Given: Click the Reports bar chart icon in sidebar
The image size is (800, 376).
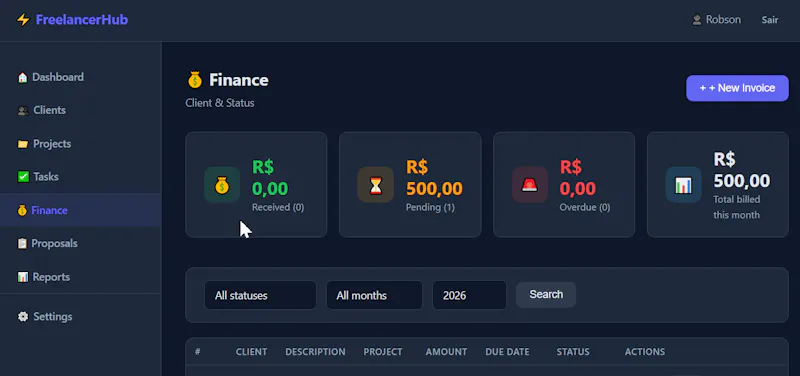Looking at the screenshot, I should [22, 277].
